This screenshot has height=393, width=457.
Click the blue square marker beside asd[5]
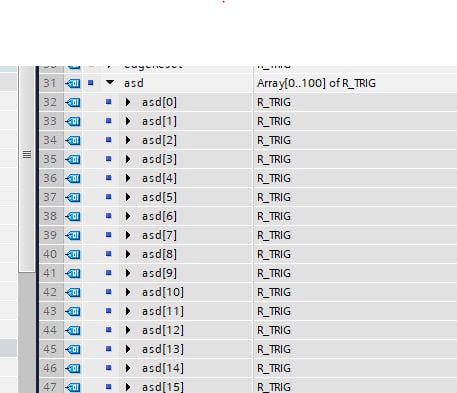[x=108, y=196]
